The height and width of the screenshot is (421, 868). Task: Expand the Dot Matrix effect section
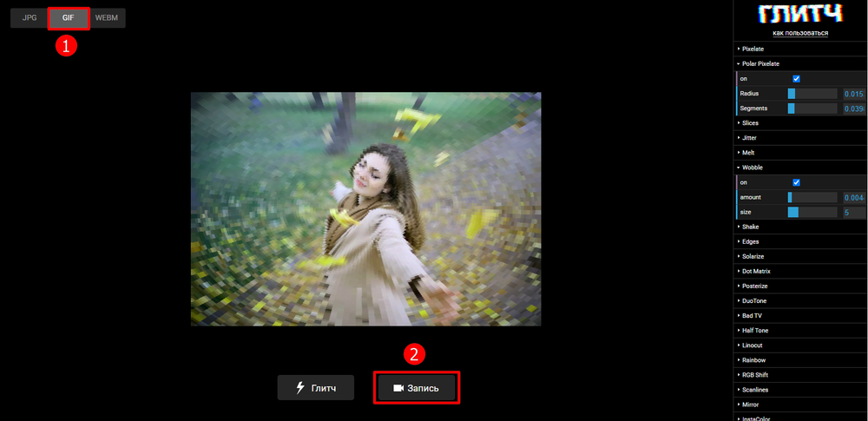(x=800, y=272)
